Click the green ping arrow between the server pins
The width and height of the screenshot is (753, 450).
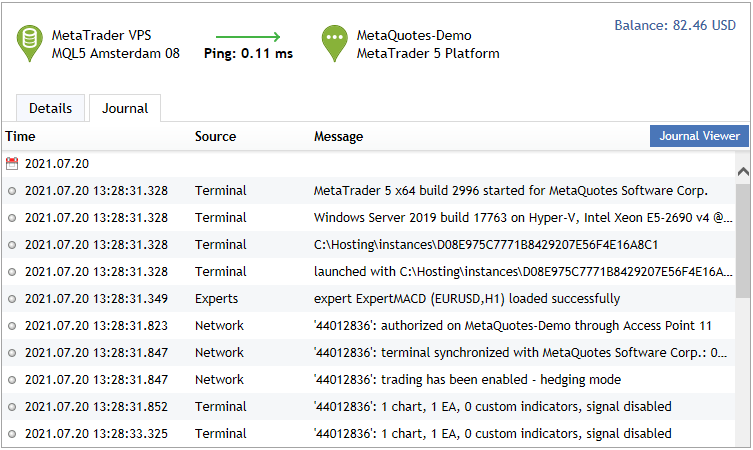[x=248, y=36]
